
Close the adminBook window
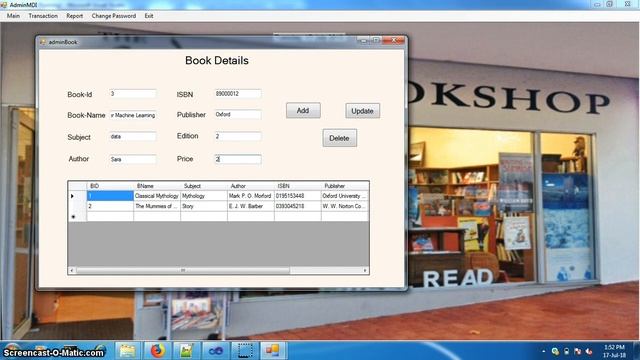pos(393,40)
